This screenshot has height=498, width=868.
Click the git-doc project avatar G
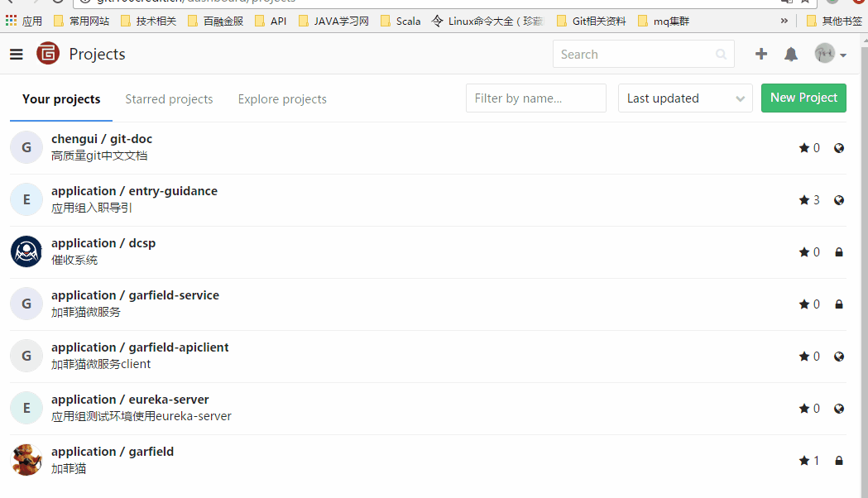(x=26, y=147)
